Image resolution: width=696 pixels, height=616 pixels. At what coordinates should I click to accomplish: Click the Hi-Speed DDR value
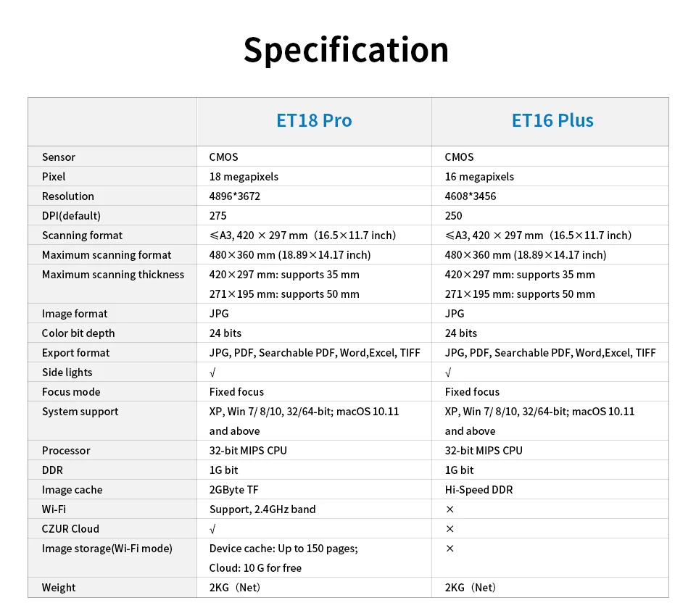478,490
